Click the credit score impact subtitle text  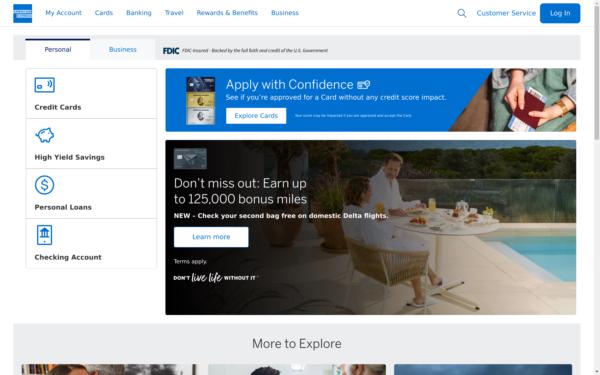coord(336,98)
